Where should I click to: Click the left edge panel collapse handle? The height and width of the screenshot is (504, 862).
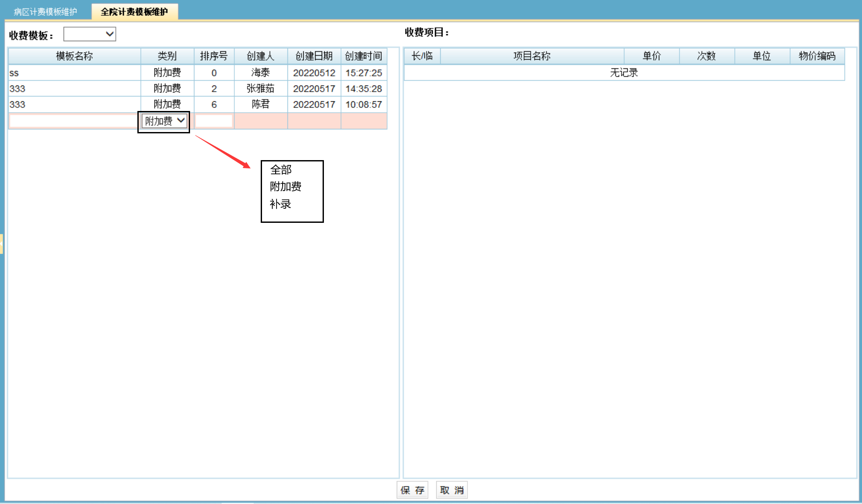[x=2, y=244]
